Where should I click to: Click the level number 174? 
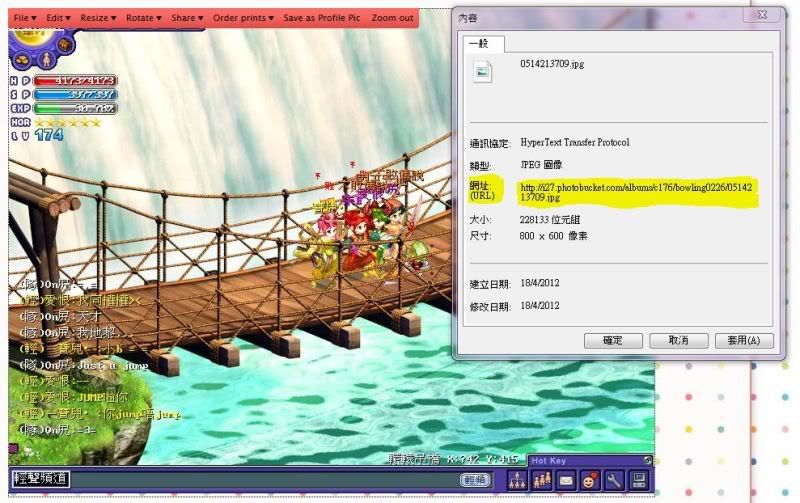(x=49, y=135)
